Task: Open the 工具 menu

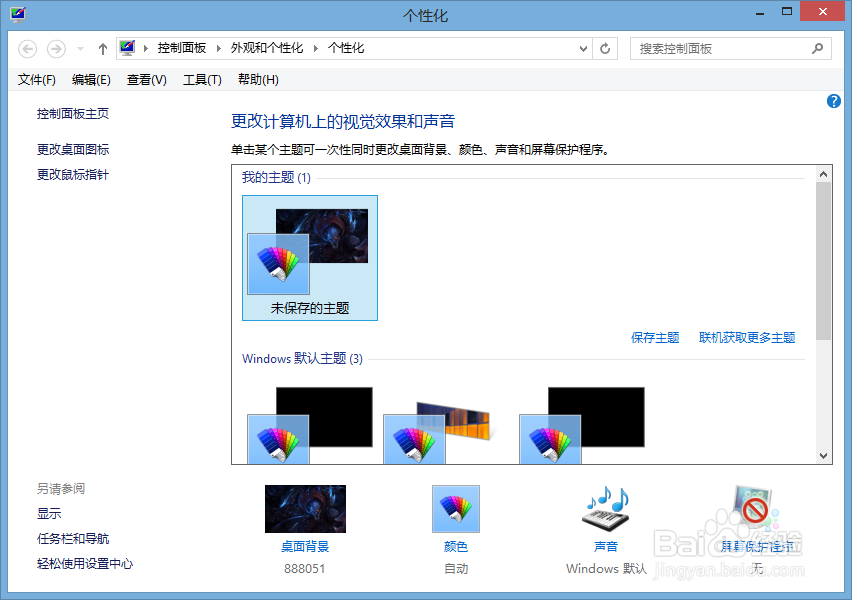Action: (x=201, y=79)
